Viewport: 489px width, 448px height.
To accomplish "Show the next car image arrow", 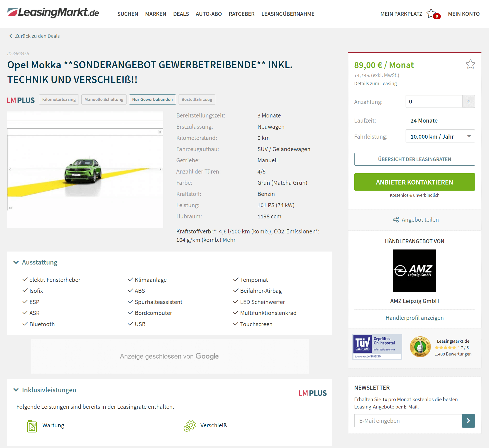I will point(160,169).
